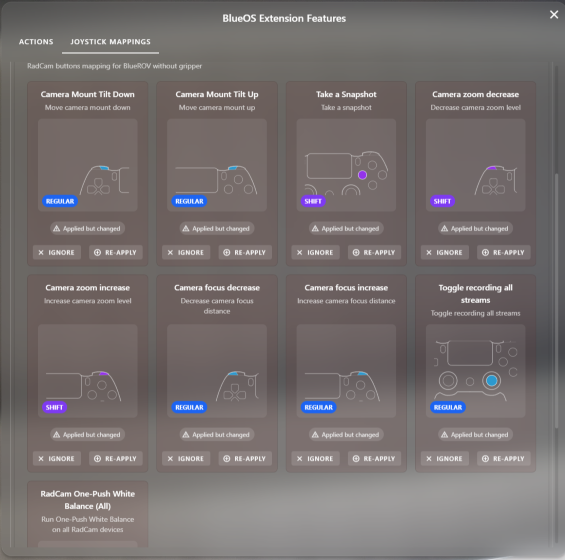Select the Joystick Mappings tab
This screenshot has width=565, height=560.
pyautogui.click(x=110, y=42)
